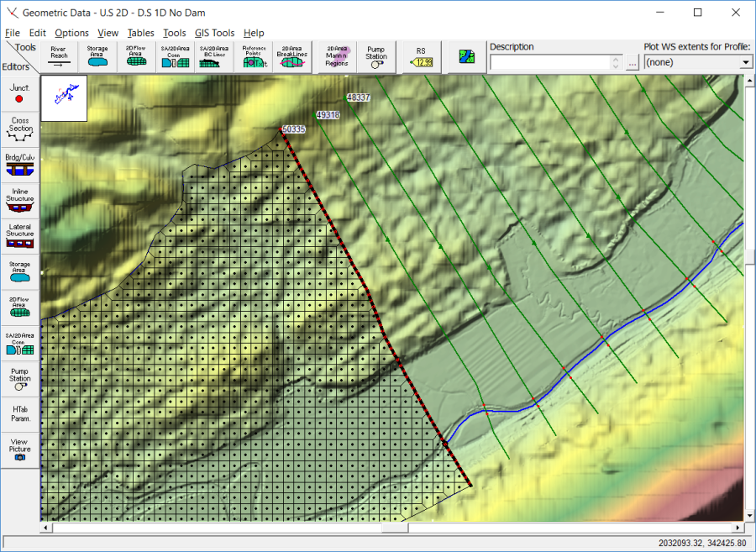Select the Pump Station tool in toolbar

[376, 56]
